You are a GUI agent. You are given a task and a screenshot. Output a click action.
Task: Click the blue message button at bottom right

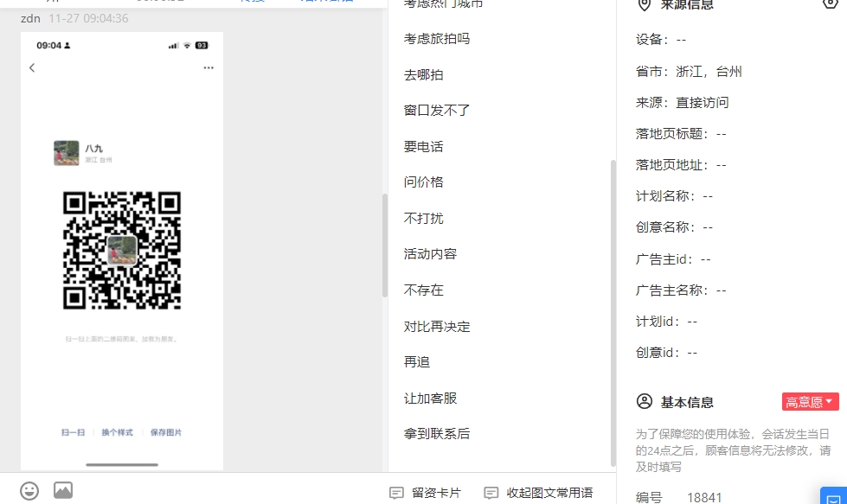(x=833, y=496)
